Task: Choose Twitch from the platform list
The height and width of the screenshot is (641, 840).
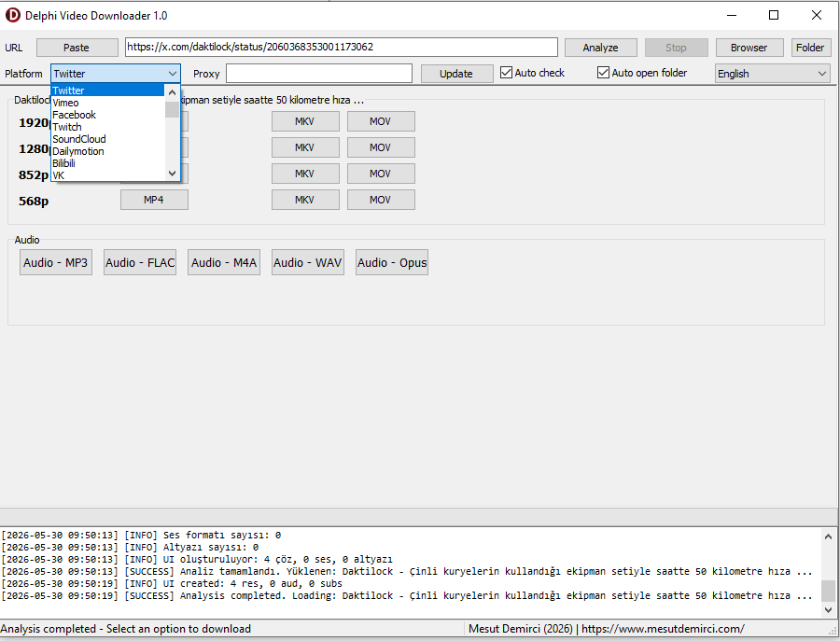Action: 107,127
